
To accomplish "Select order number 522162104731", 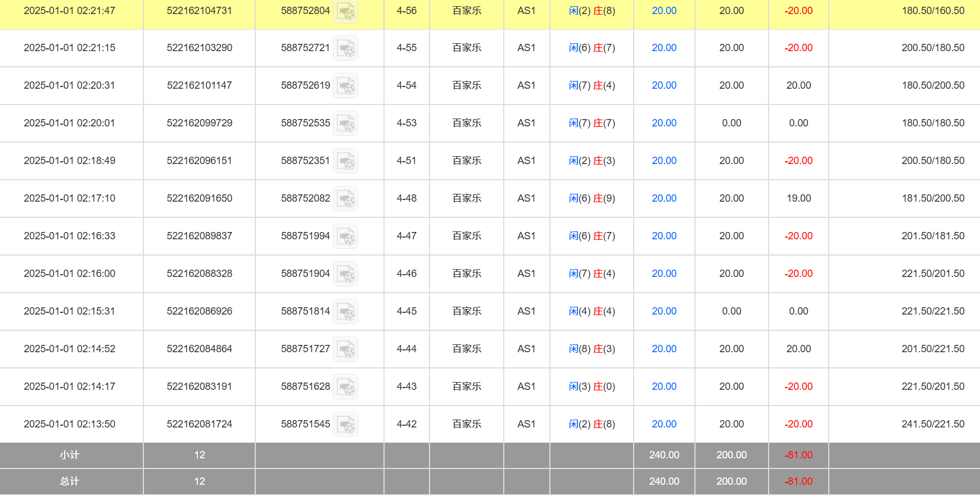I will pyautogui.click(x=199, y=11).
